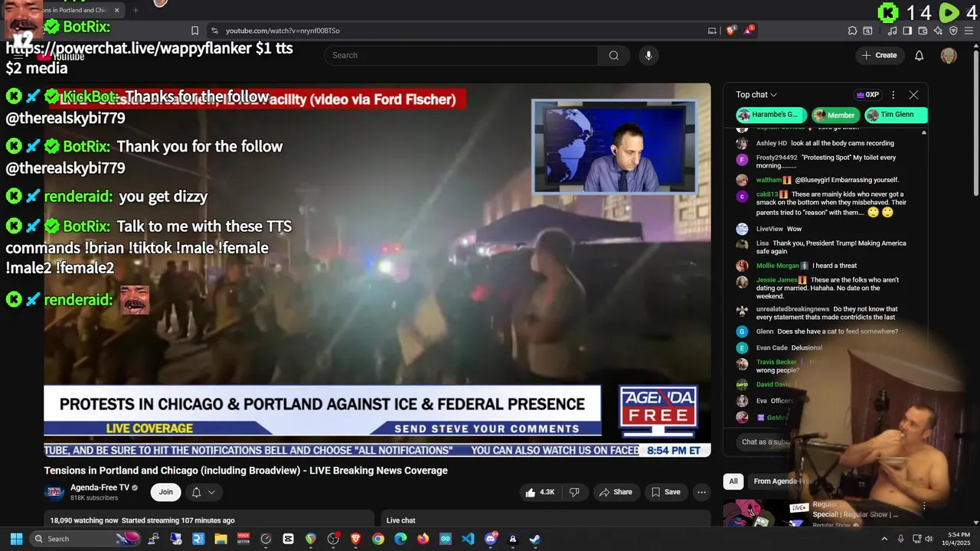Activate voice search microphone icon
980x551 pixels.
point(648,55)
